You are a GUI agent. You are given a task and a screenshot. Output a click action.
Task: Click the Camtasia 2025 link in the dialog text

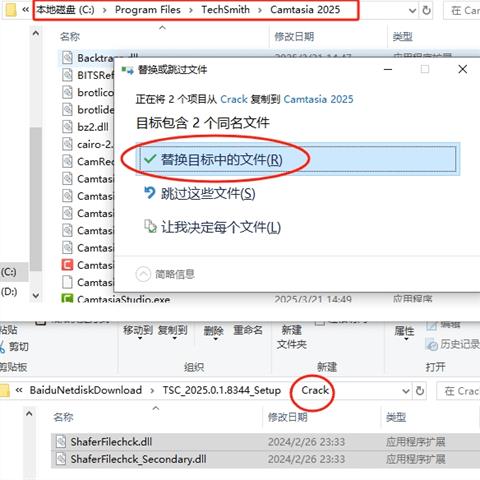click(x=318, y=99)
